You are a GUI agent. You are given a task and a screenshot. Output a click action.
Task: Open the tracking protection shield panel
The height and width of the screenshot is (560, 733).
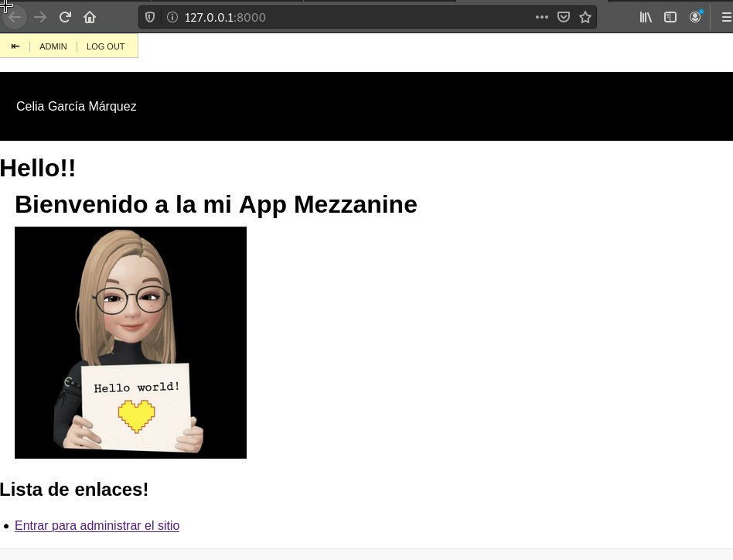coord(151,17)
